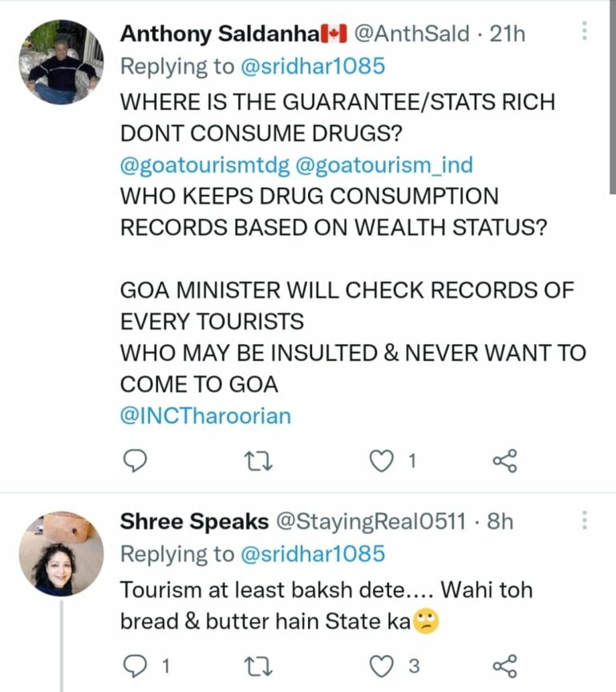Share Shree Speaks' tweet
The height and width of the screenshot is (692, 616).
point(505,665)
